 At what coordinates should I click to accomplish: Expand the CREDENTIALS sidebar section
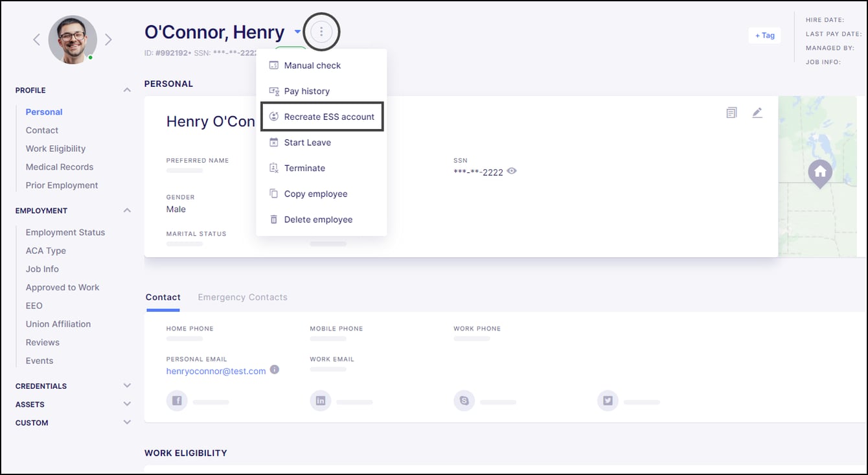127,386
